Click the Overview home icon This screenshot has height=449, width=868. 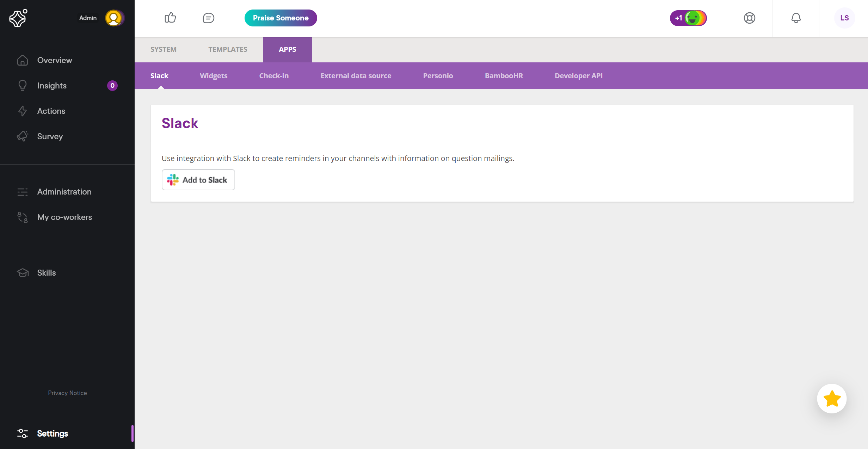(23, 60)
